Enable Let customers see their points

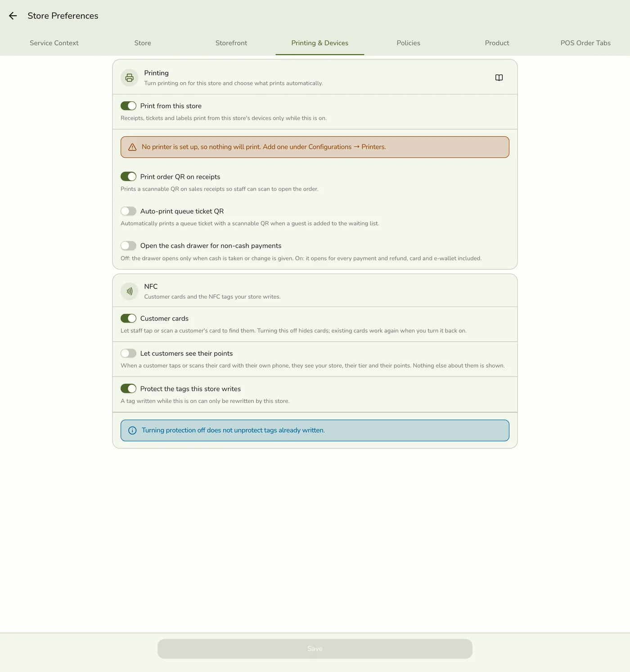(x=128, y=354)
